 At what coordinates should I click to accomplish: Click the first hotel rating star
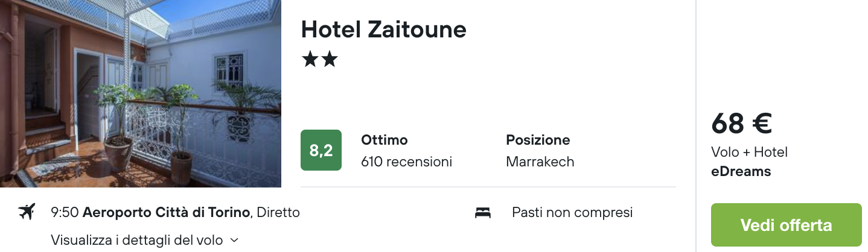(310, 59)
